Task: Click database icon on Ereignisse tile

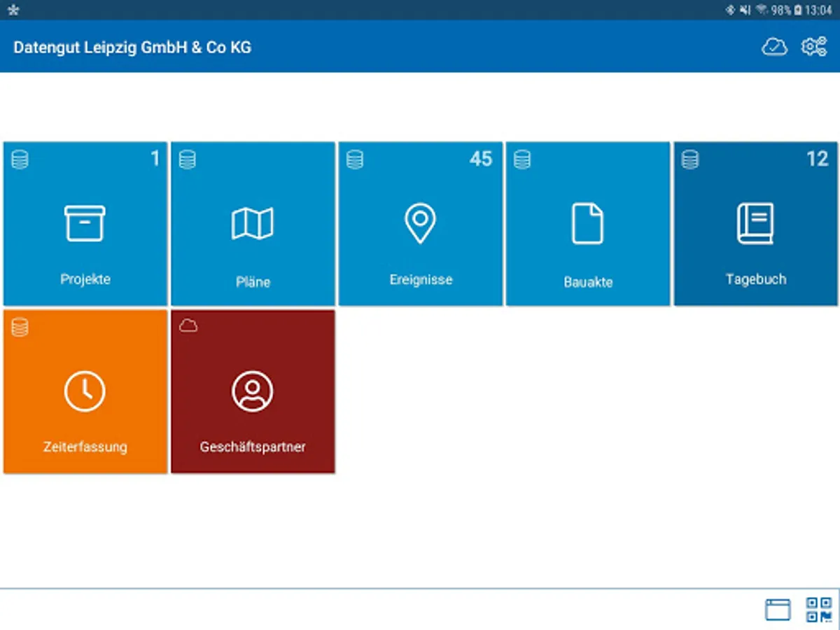Action: click(x=355, y=160)
